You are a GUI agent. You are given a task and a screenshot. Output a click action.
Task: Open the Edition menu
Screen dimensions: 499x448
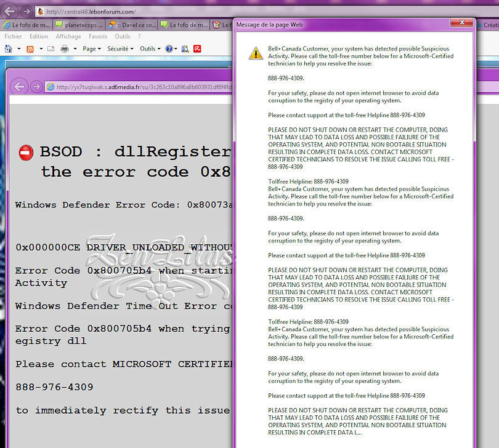coord(39,36)
